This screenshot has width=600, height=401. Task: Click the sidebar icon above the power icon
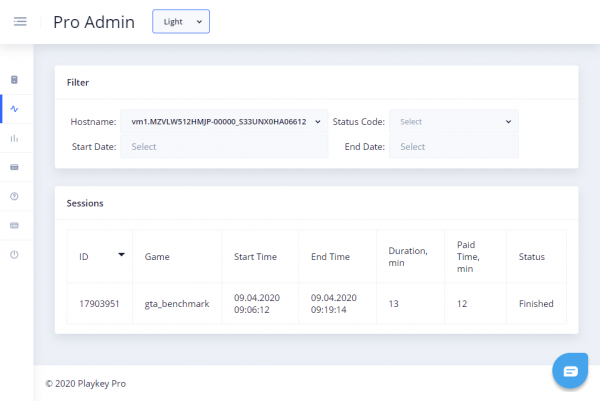click(x=14, y=226)
